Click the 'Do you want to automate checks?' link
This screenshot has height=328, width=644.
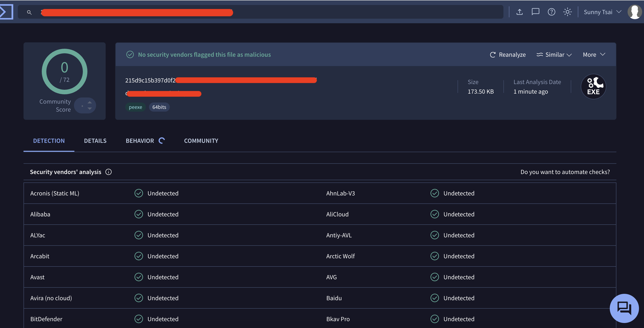(565, 172)
